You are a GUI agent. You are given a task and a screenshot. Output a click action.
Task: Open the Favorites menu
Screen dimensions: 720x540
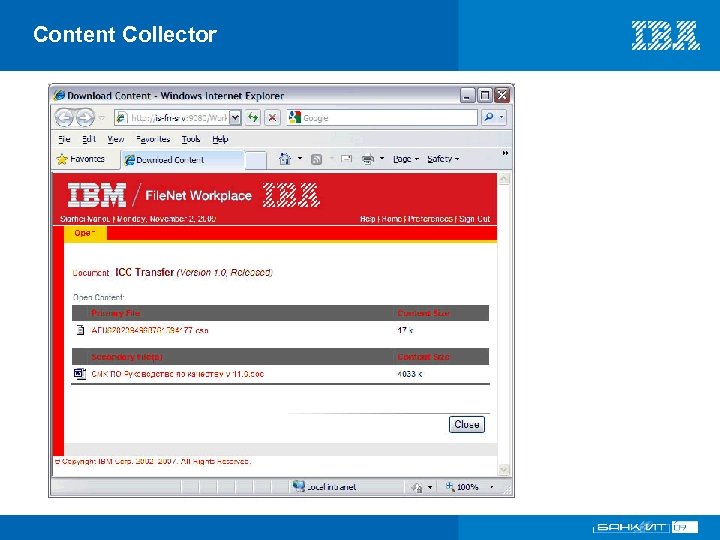point(153,139)
